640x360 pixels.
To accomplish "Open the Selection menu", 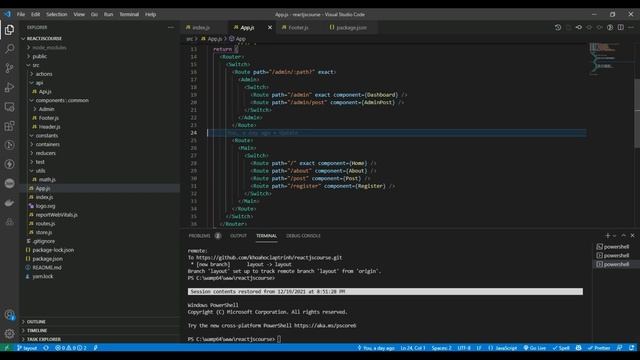I will (56, 14).
